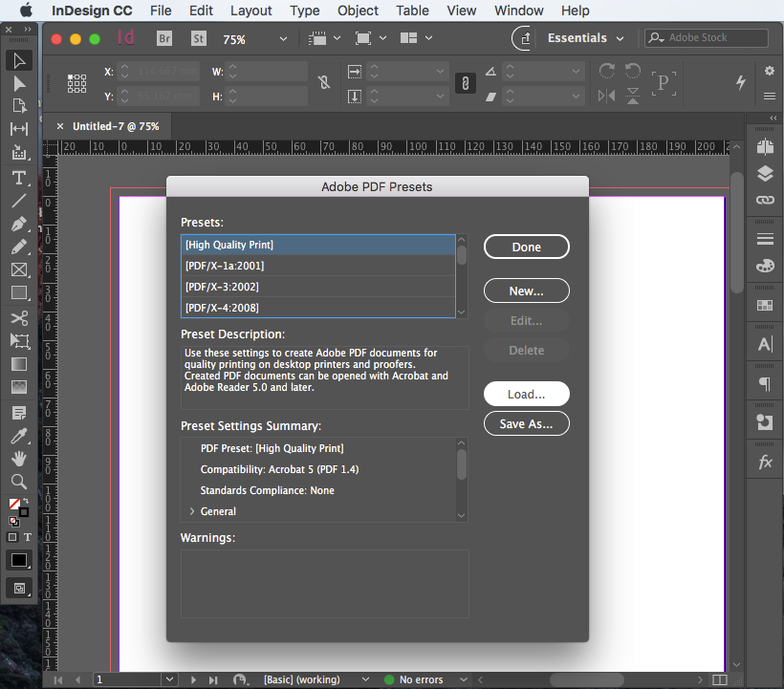Click the New... preset button
This screenshot has width=784, height=689.
[527, 291]
